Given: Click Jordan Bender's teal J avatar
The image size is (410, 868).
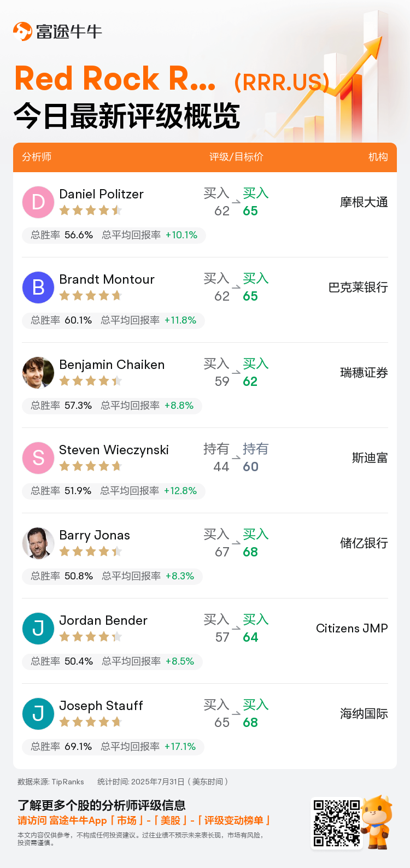Looking at the screenshot, I should tap(38, 629).
